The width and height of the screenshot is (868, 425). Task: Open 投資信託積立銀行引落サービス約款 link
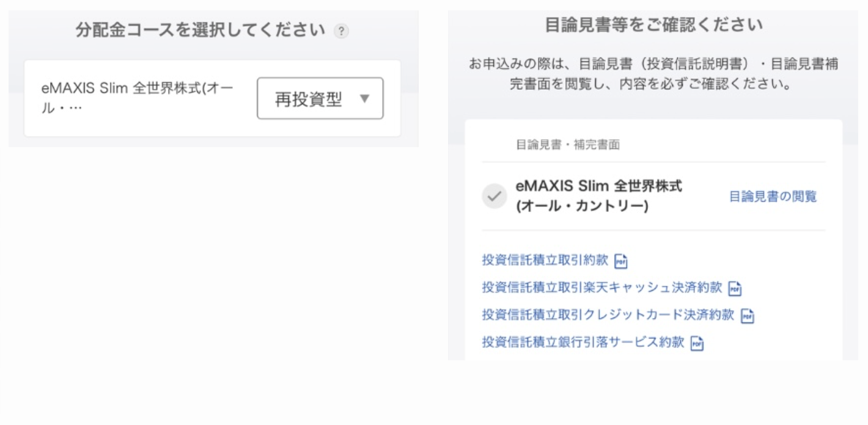(583, 342)
